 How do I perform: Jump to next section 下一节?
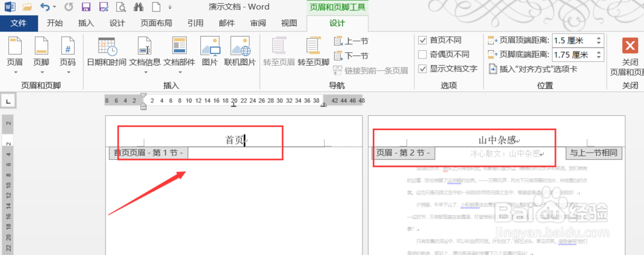coord(351,55)
